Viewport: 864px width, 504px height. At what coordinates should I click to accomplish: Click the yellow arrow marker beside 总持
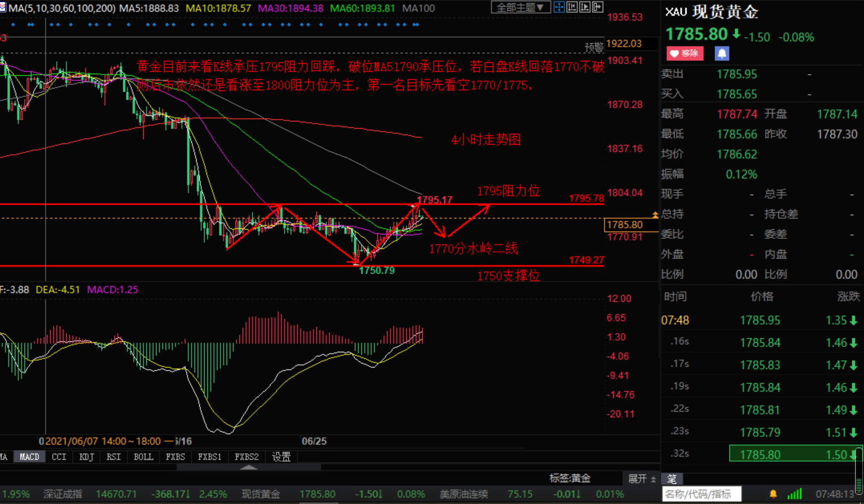pos(655,214)
